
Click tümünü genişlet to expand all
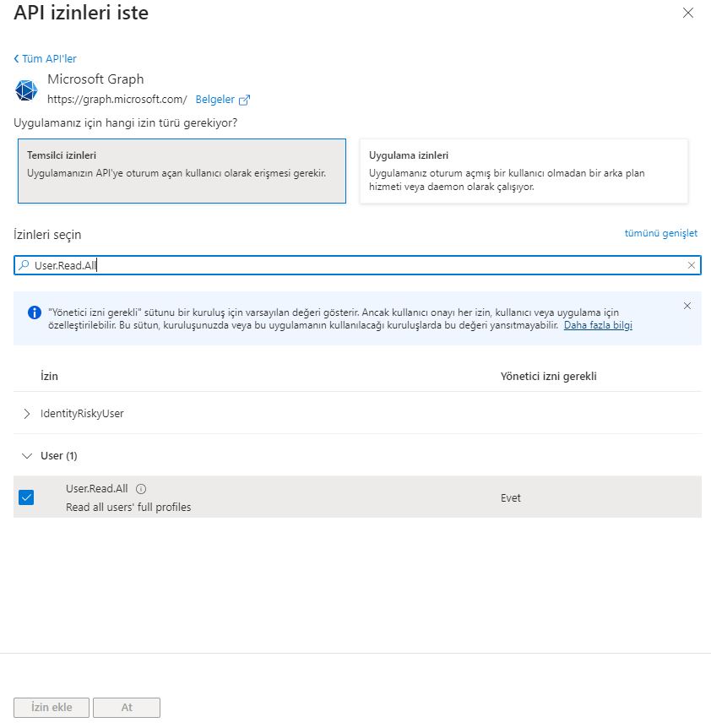(660, 233)
